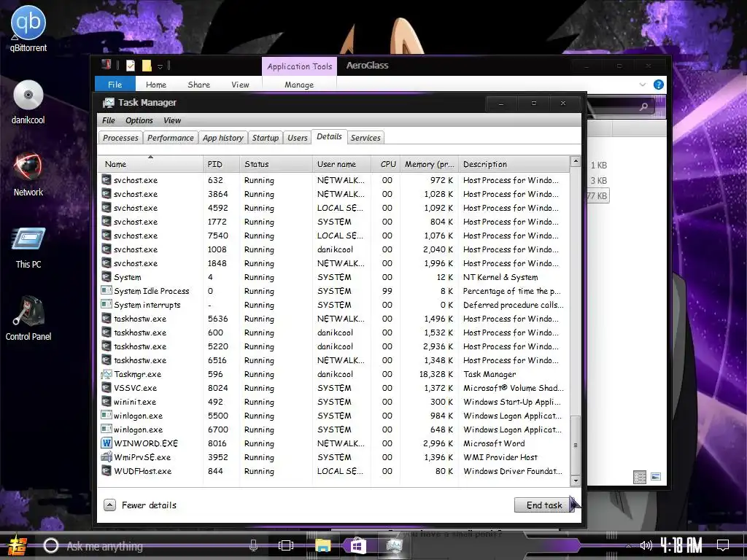The height and width of the screenshot is (560, 747).
Task: Select the System interrupts row
Action: coord(333,305)
